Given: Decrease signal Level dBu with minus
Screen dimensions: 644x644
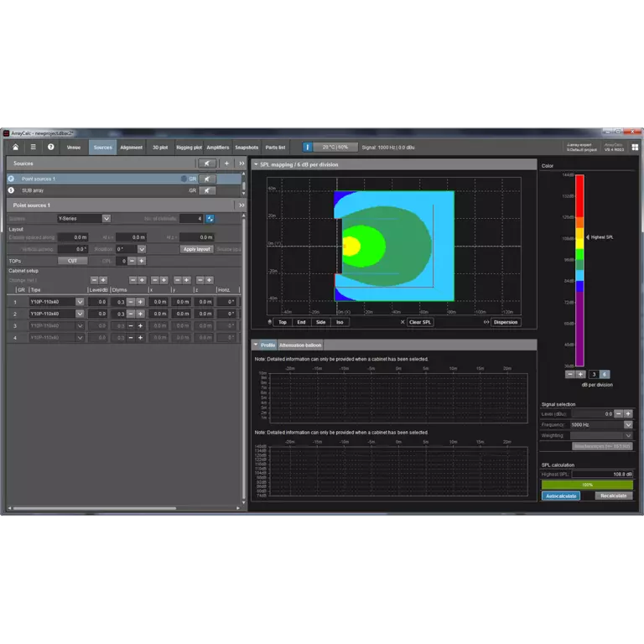Looking at the screenshot, I should (619, 413).
